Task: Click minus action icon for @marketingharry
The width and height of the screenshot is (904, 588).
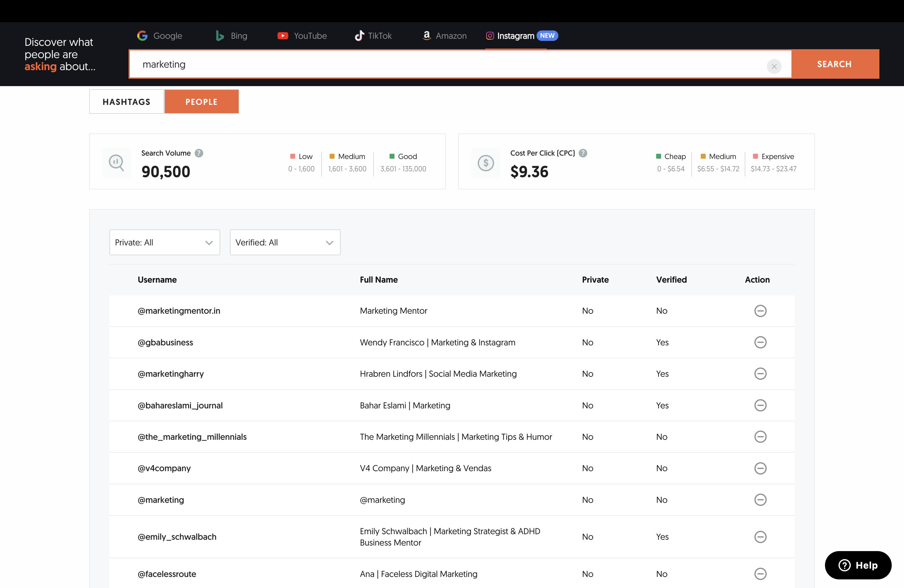Action: click(760, 374)
